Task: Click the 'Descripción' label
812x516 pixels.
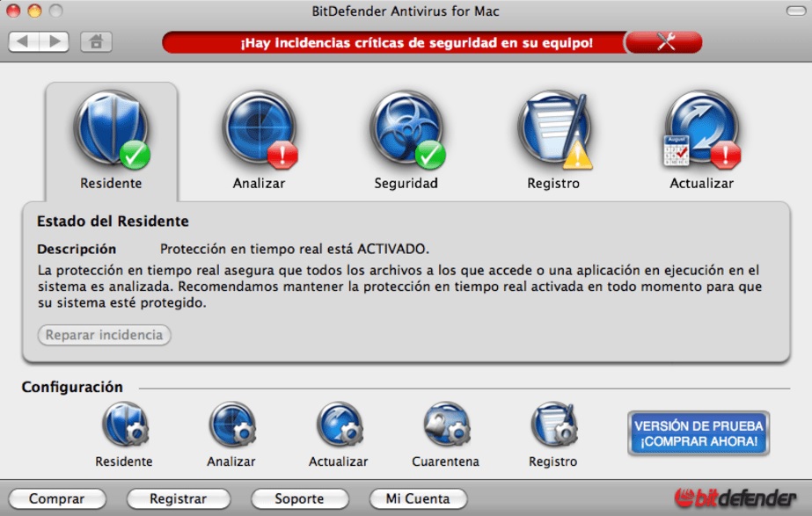Action: pyautogui.click(x=77, y=249)
